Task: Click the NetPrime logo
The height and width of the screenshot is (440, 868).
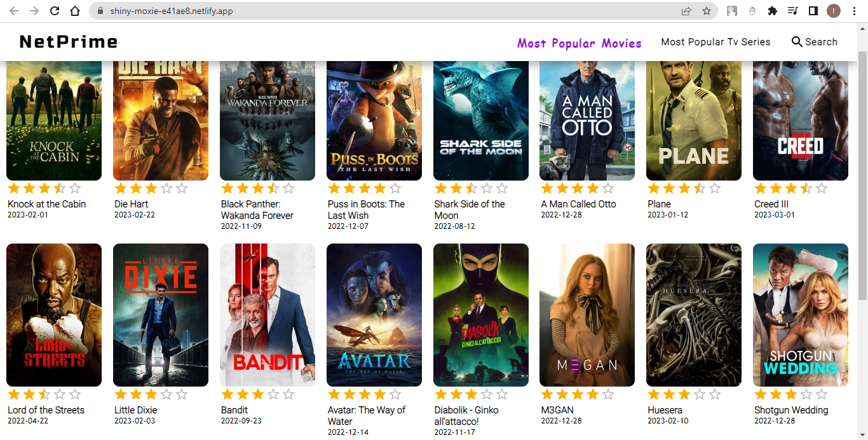Action: click(69, 42)
